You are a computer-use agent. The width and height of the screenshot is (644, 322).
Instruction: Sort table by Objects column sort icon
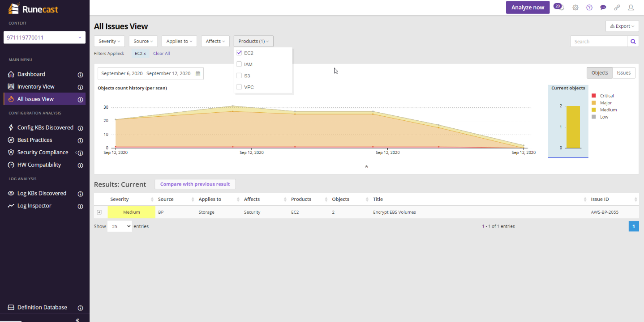[367, 199]
